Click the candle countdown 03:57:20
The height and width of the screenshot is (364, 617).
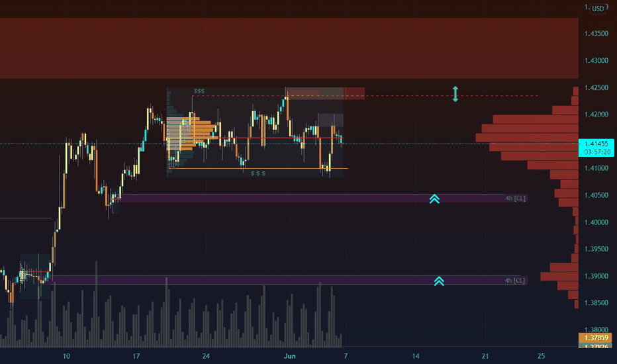597,152
